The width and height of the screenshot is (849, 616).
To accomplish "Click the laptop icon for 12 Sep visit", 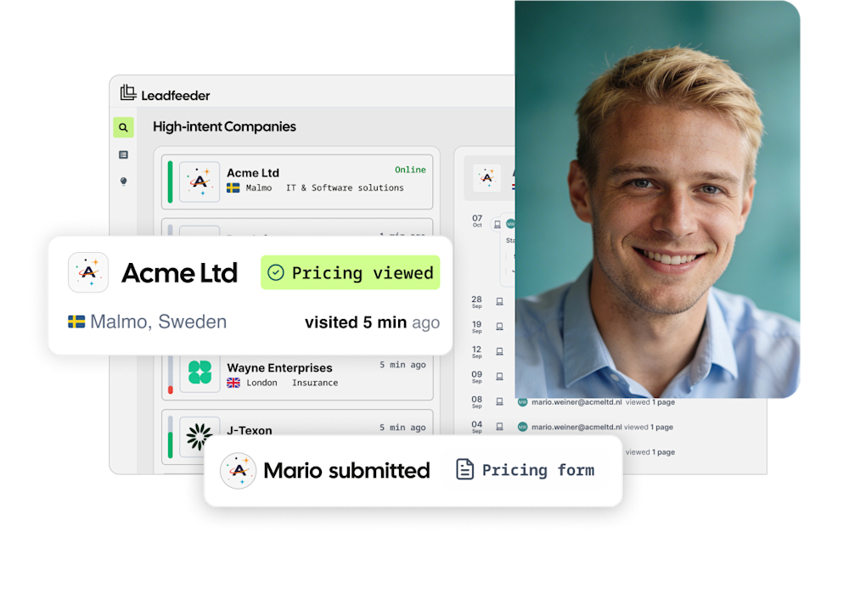I will pyautogui.click(x=499, y=351).
